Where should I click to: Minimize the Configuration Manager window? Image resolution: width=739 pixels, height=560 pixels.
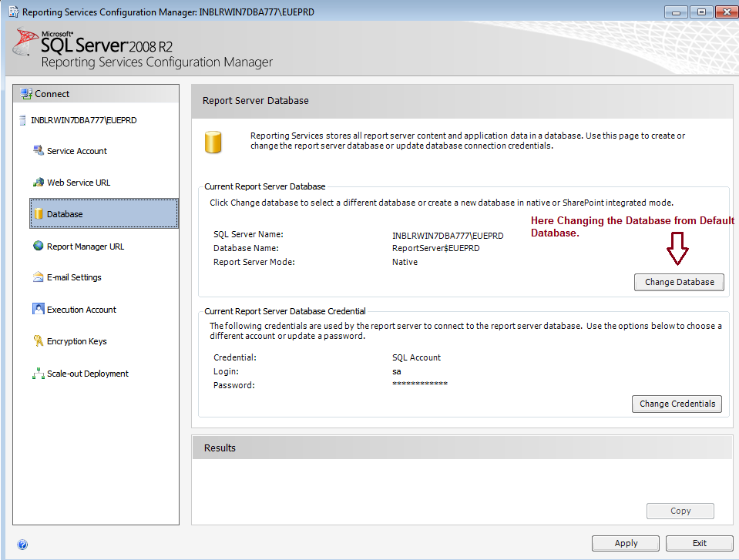676,12
